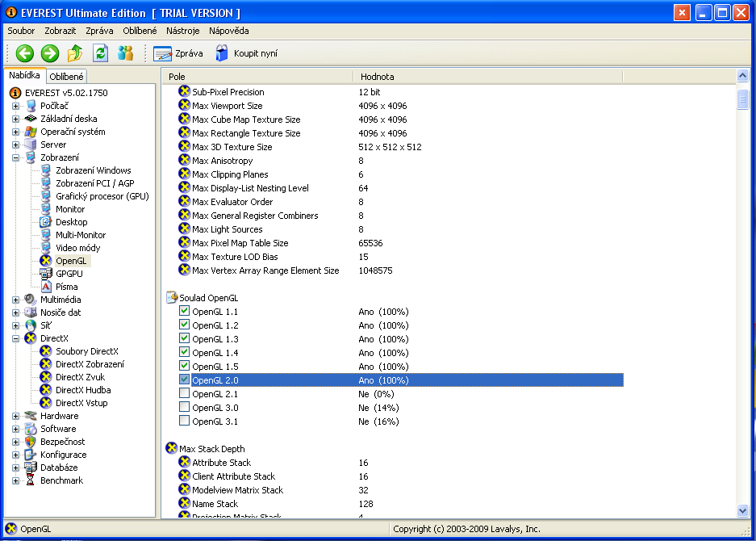The width and height of the screenshot is (756, 541).
Task: Click the Sub-Pixel Precision row icon
Action: 184,91
